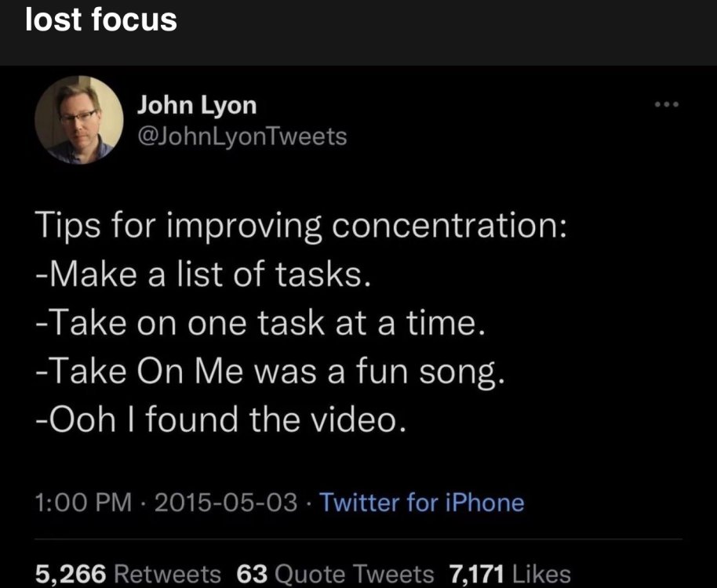This screenshot has height=588, width=717.
Task: Click the 'Take On Me' song title text
Action: (x=147, y=371)
